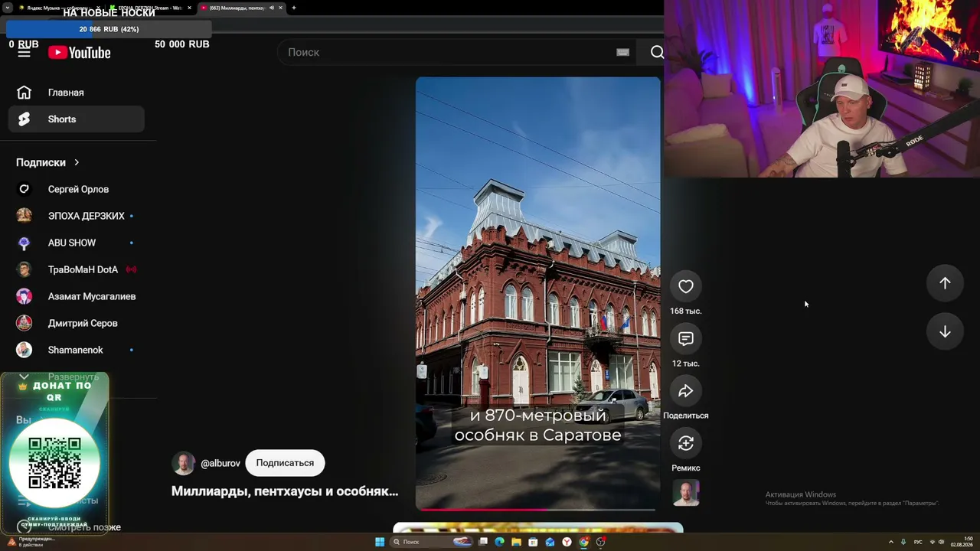This screenshot has height=551, width=980.
Task: Open Shamanenok channel avatar
Action: click(x=24, y=350)
